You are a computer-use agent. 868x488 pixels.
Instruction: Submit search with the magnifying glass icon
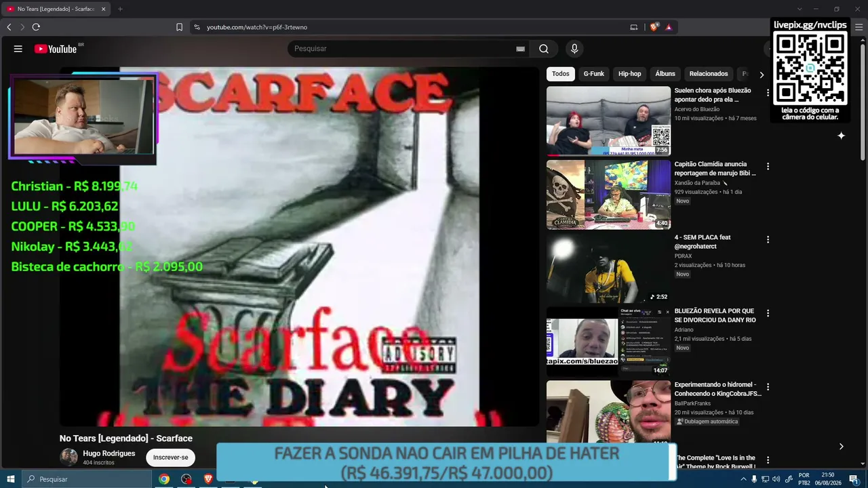point(544,49)
